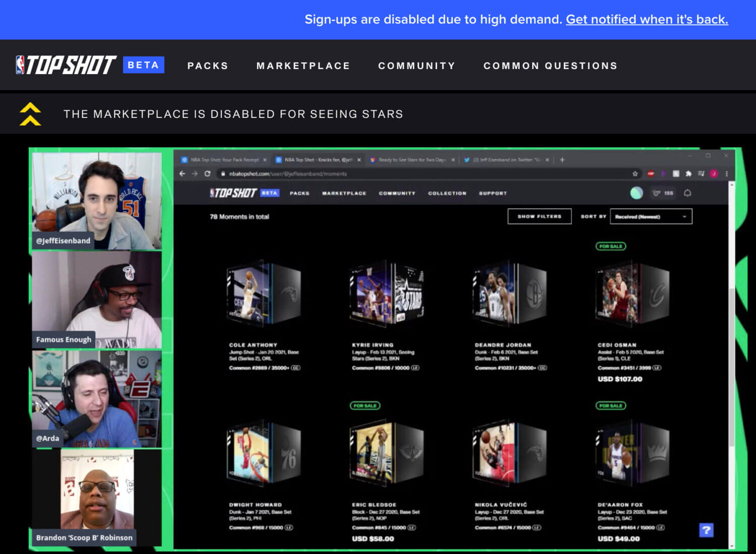Open COMMUNITY in the main navigation

[x=417, y=65]
